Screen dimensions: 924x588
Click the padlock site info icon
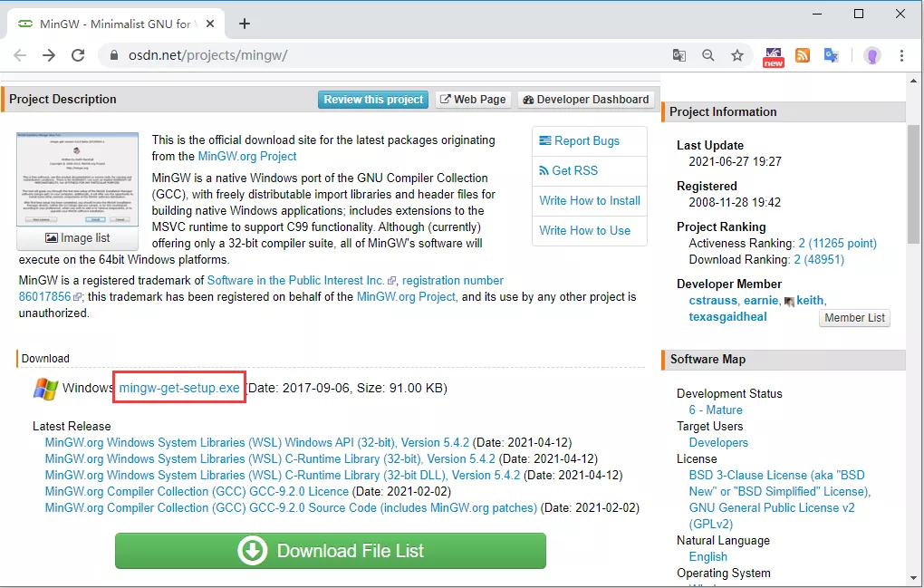(114, 55)
